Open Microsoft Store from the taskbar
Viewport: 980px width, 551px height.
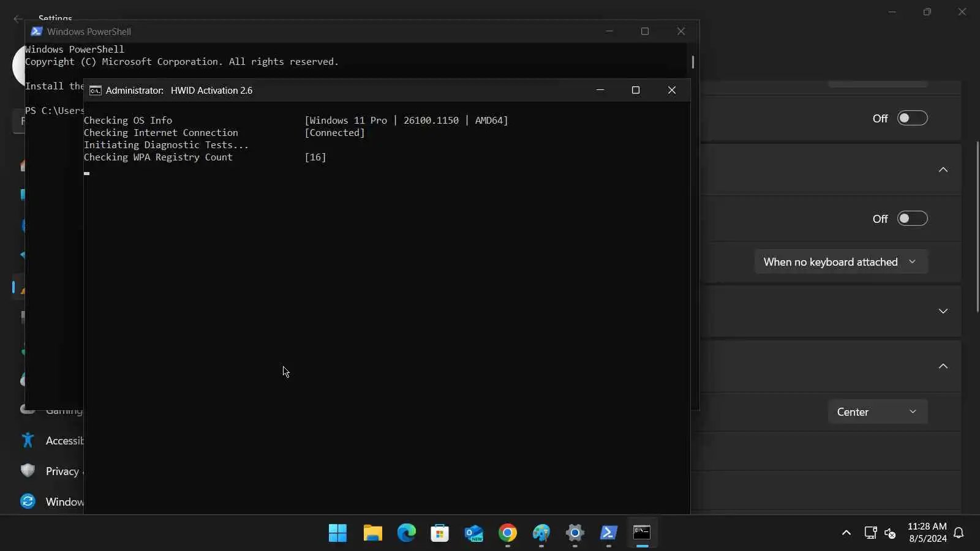coord(440,533)
